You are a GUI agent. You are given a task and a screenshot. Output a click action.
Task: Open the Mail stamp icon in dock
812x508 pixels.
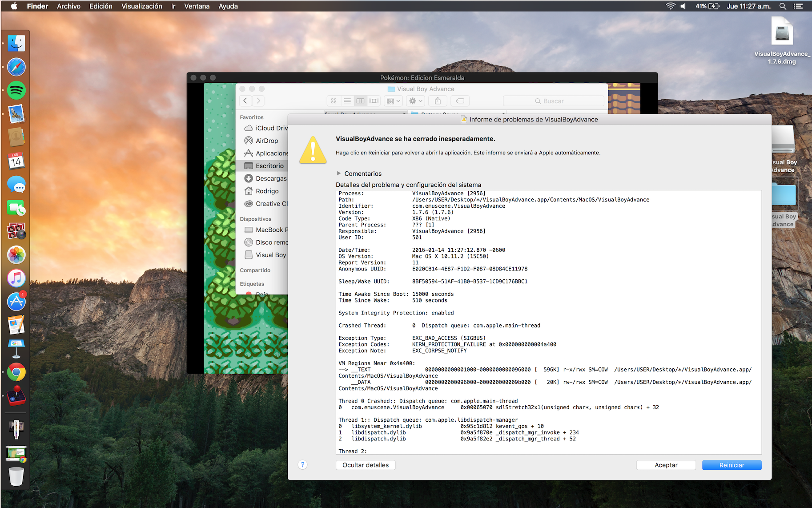click(x=16, y=114)
